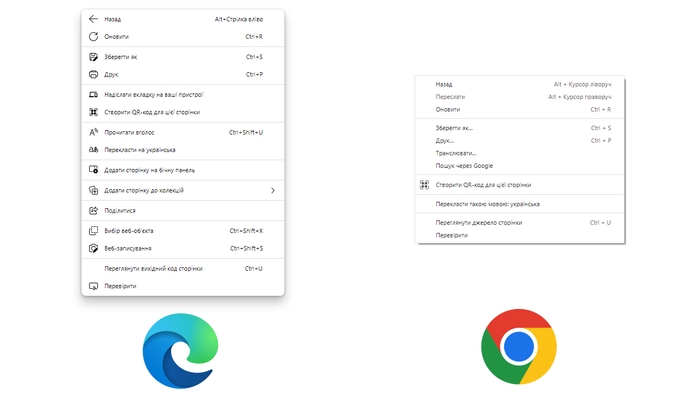This screenshot has width=700, height=409.
Task: Select Назад in the Chrome context menu
Action: [x=519, y=84]
